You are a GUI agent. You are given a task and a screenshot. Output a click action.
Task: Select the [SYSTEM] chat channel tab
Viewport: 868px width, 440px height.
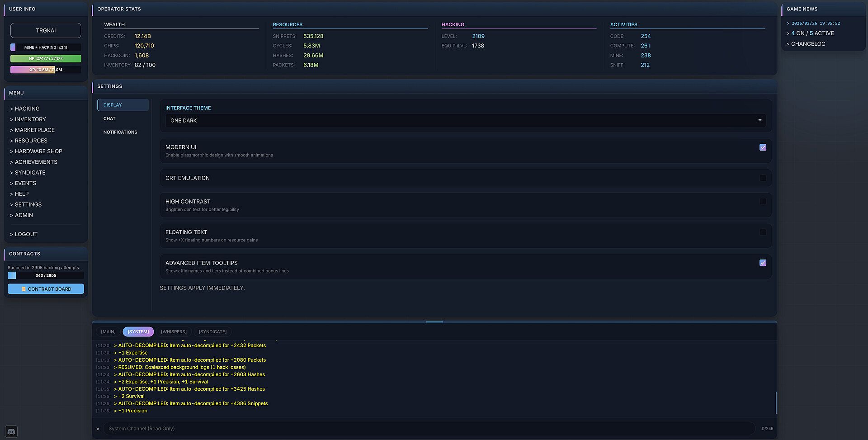138,332
